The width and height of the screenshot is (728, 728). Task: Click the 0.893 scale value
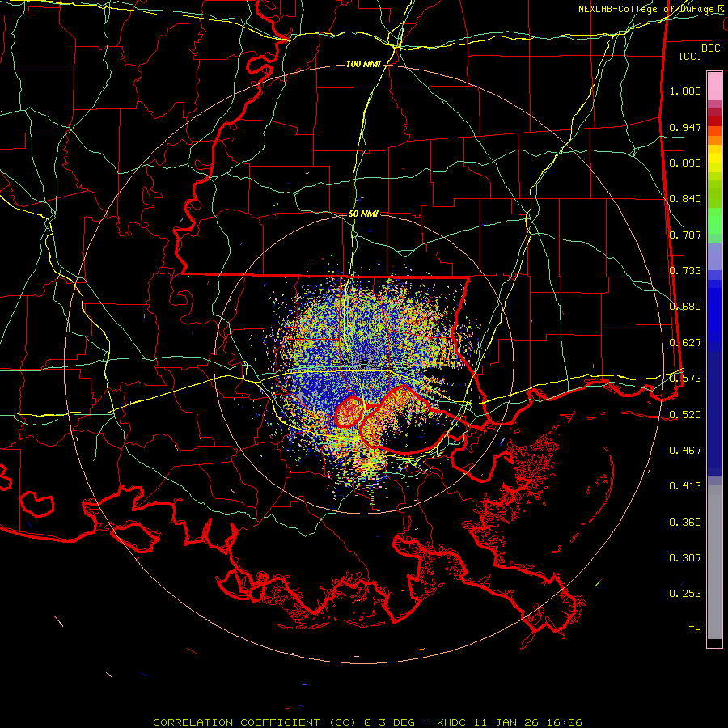point(685,163)
